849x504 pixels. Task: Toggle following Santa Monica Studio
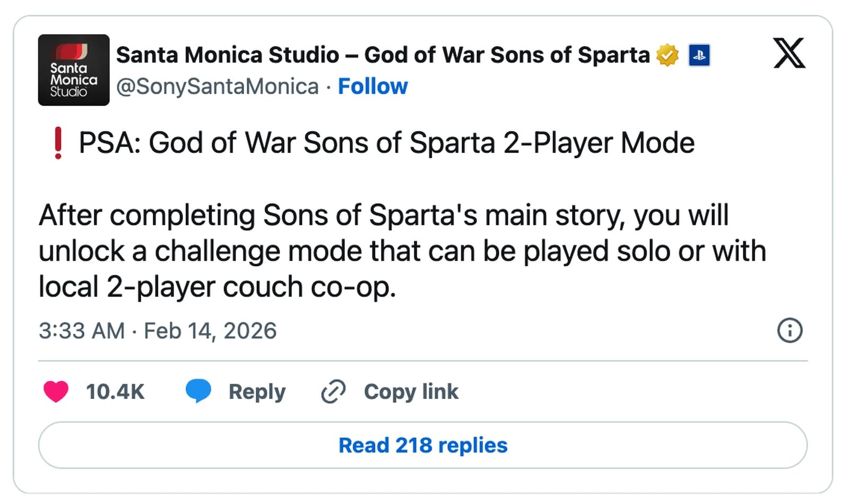(373, 86)
